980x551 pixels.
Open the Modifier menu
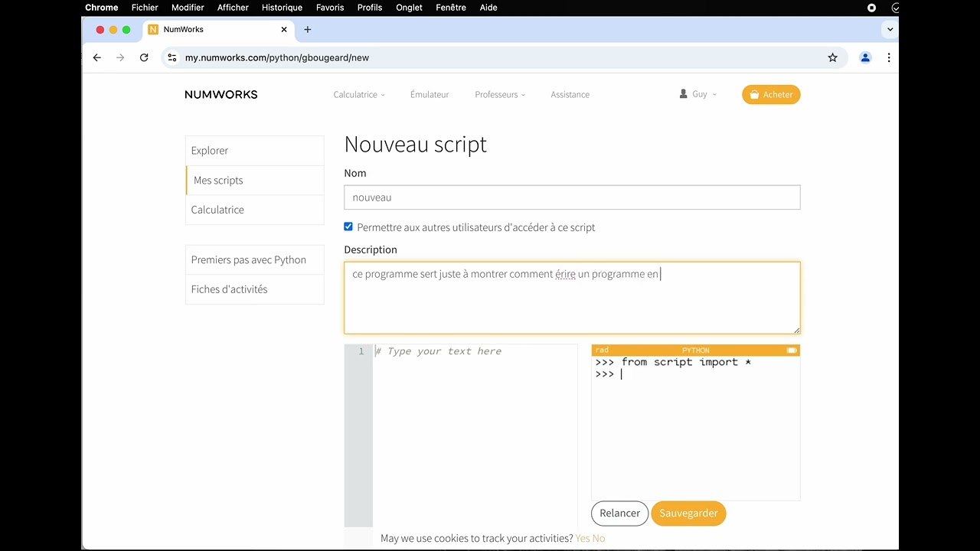pos(188,8)
